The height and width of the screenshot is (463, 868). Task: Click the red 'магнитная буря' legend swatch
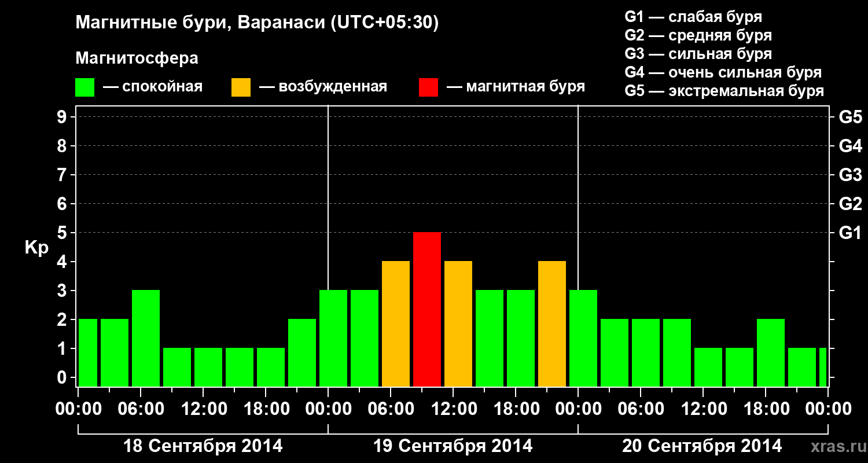[x=428, y=87]
